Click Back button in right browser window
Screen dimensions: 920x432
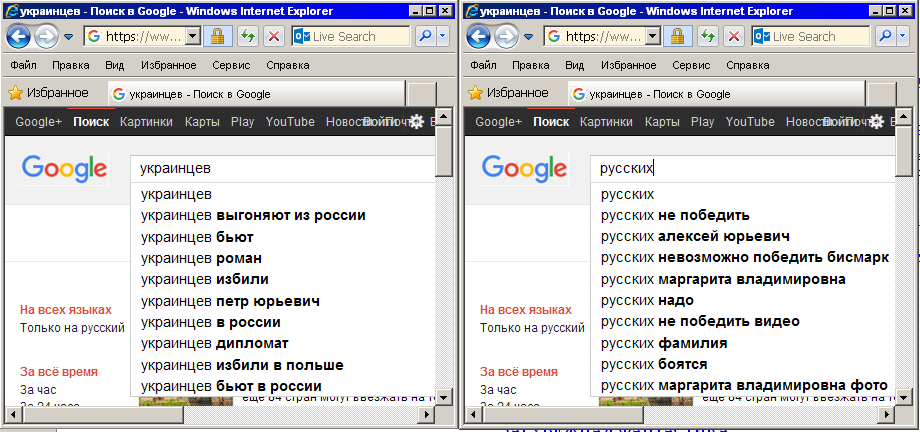click(479, 37)
